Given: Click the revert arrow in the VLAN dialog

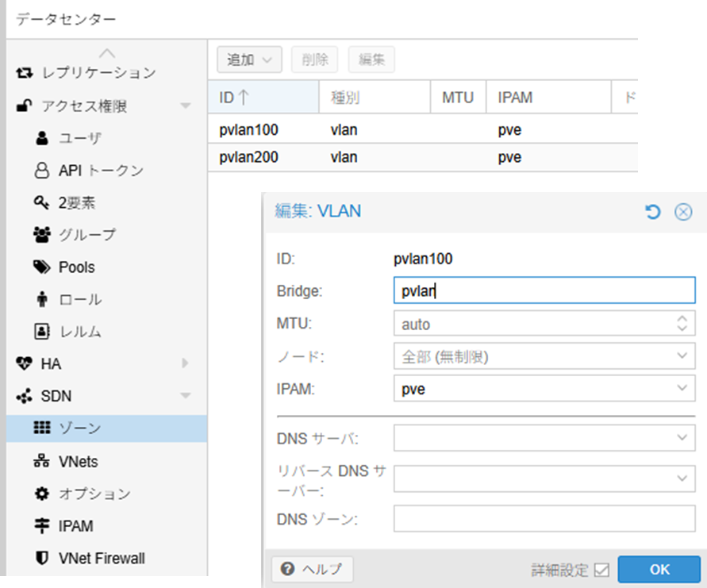Looking at the screenshot, I should 653,212.
